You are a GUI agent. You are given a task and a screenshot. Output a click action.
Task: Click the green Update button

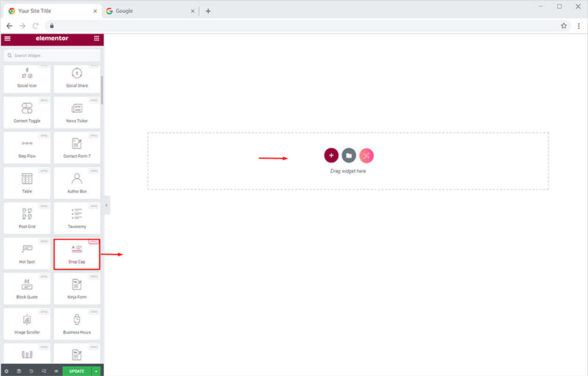pyautogui.click(x=76, y=371)
